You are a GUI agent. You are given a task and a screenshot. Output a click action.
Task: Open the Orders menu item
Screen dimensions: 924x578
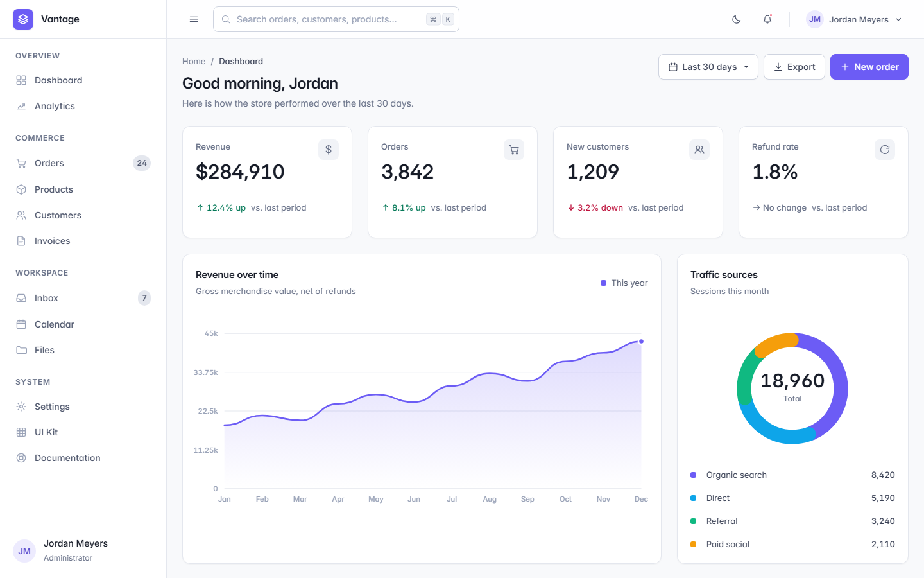coord(83,163)
